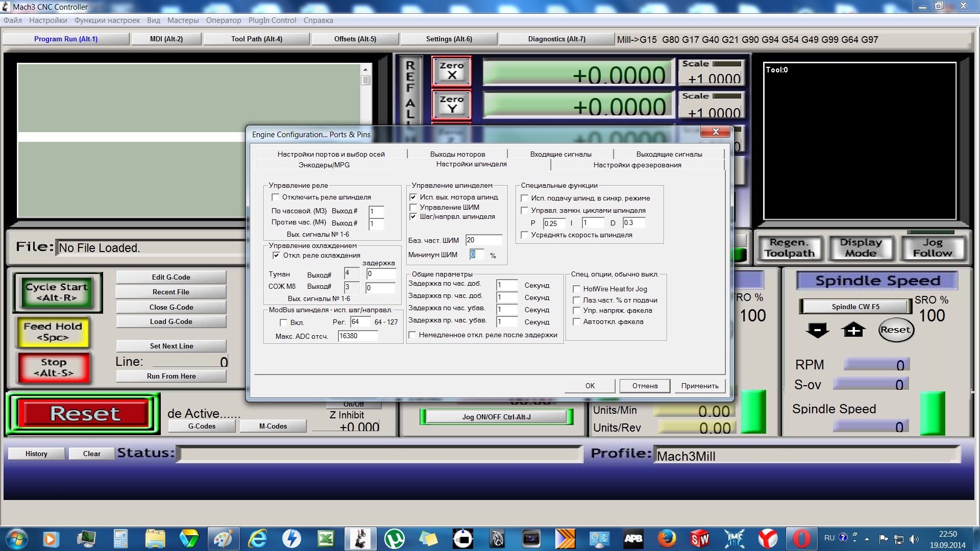Click G-code window scrollbar up arrow
This screenshot has height=551, width=980.
click(365, 69)
